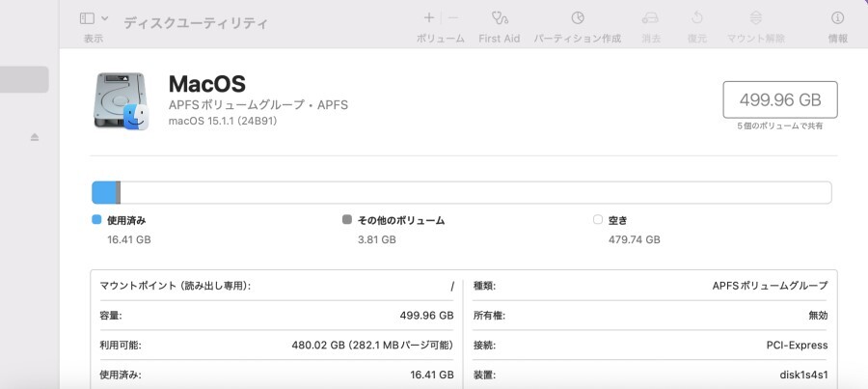Run First Aid stethoscope icon
Image resolution: width=868 pixels, height=389 pixels.
pyautogui.click(x=500, y=18)
